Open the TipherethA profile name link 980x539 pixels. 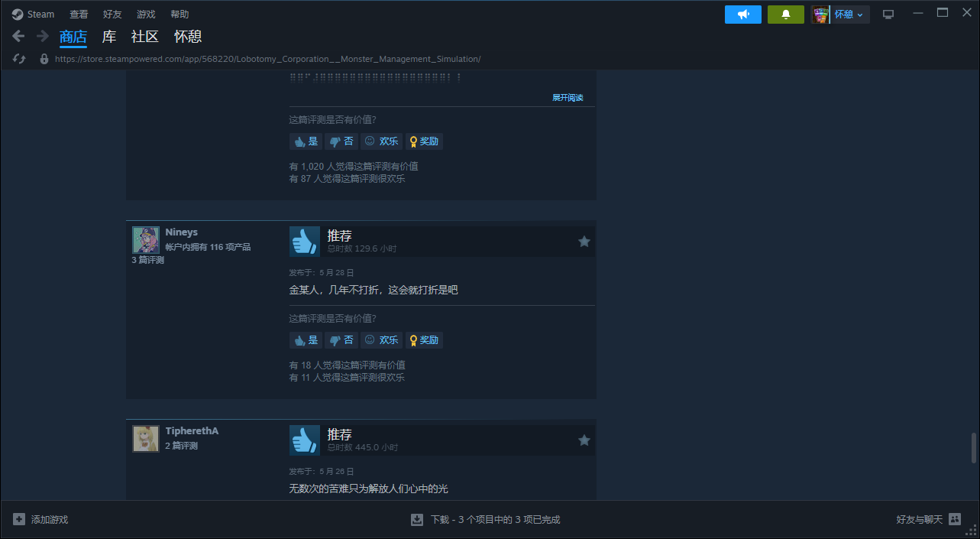click(192, 431)
